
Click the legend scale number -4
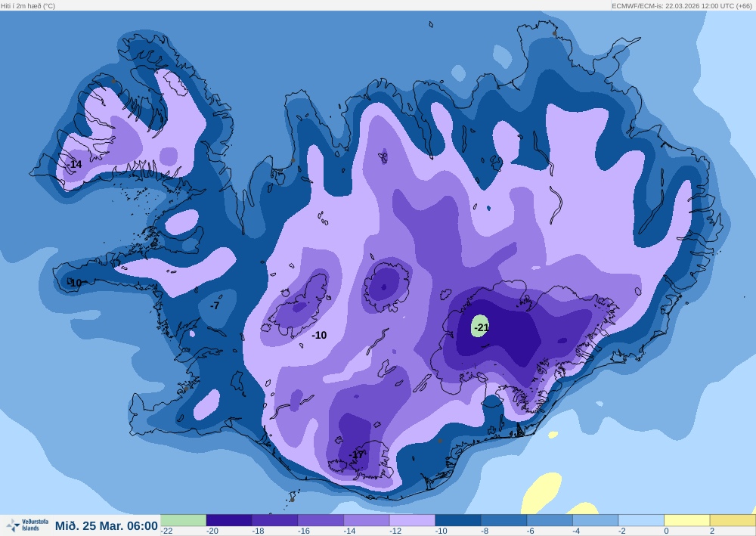click(x=577, y=531)
